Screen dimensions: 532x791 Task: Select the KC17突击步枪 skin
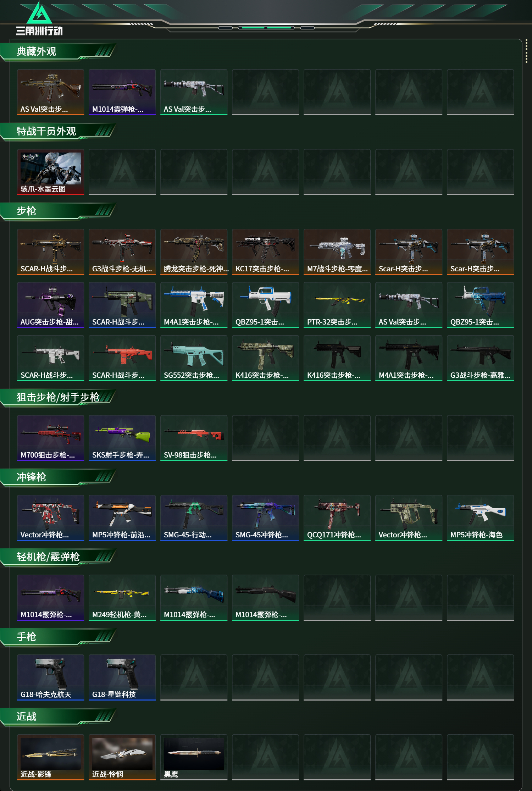[266, 252]
